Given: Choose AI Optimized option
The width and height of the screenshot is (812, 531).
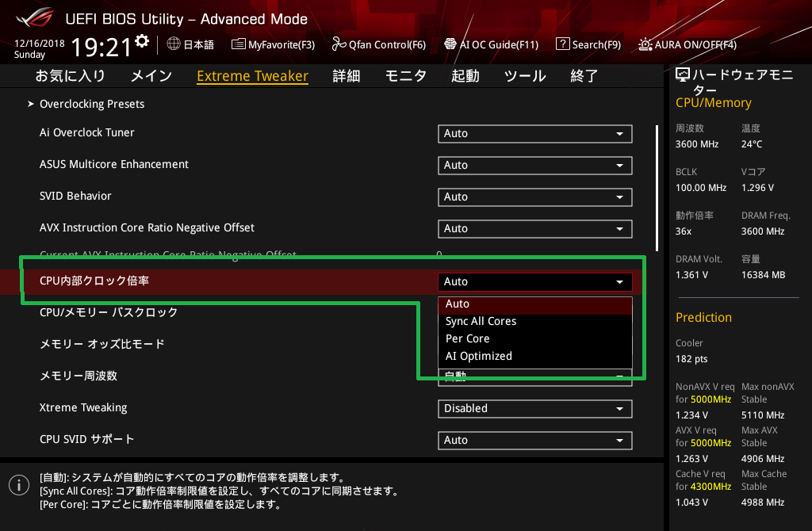Looking at the screenshot, I should (x=535, y=356).
